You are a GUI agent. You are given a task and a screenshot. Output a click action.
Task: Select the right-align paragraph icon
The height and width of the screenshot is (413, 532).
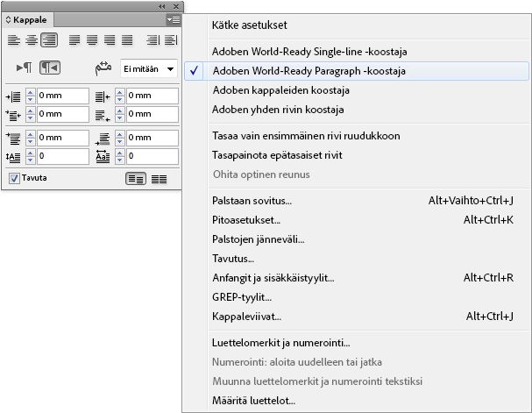click(49, 40)
